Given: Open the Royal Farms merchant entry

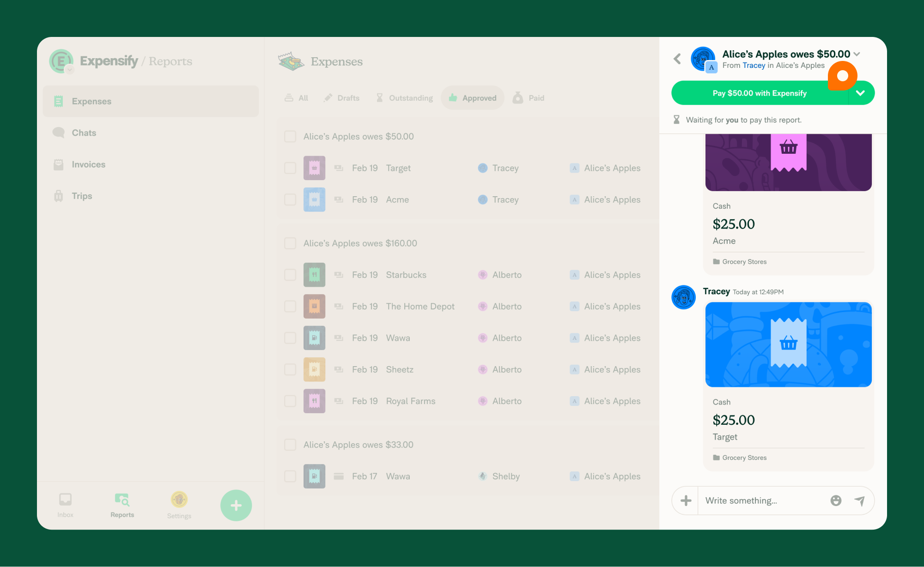Looking at the screenshot, I should [411, 401].
